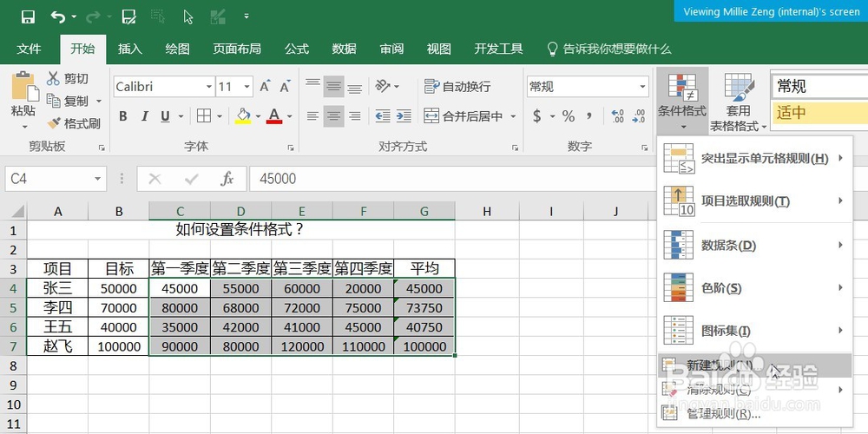Screen dimensions: 868x434
Task: Toggle Bold formatting
Action: [x=123, y=116]
